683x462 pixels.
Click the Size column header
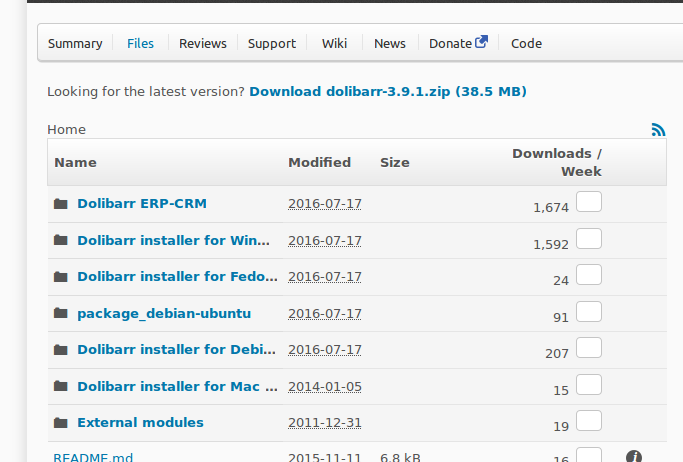coord(395,162)
